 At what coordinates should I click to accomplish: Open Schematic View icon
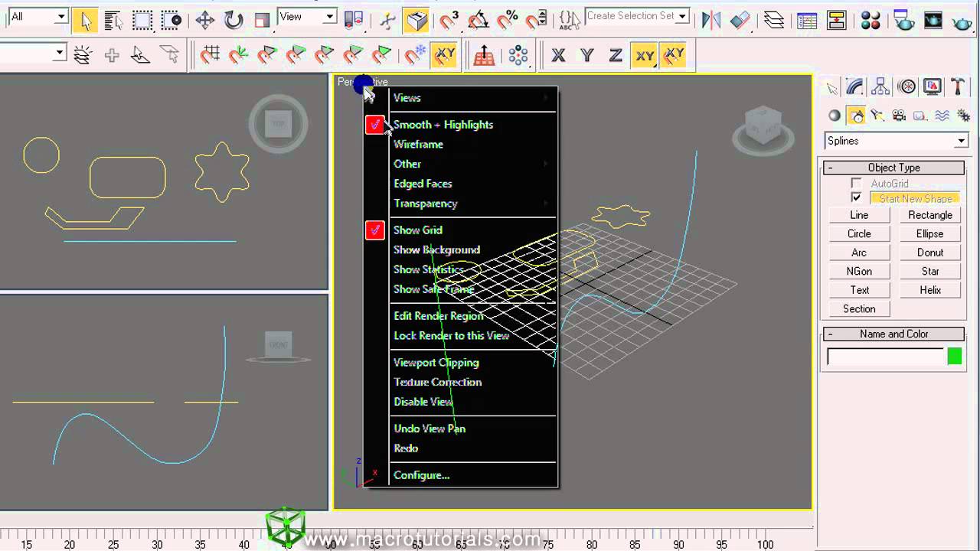tap(836, 21)
